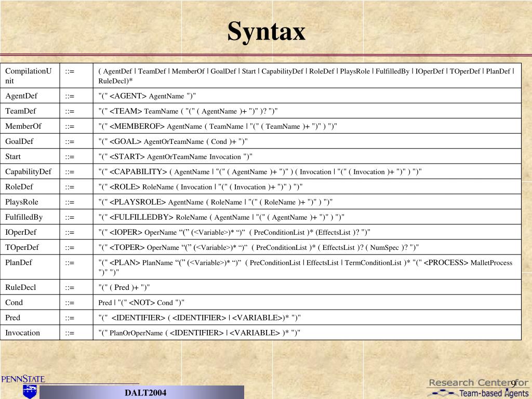
Task: Select the PlaysRole rule name cell
Action: [x=30, y=202]
